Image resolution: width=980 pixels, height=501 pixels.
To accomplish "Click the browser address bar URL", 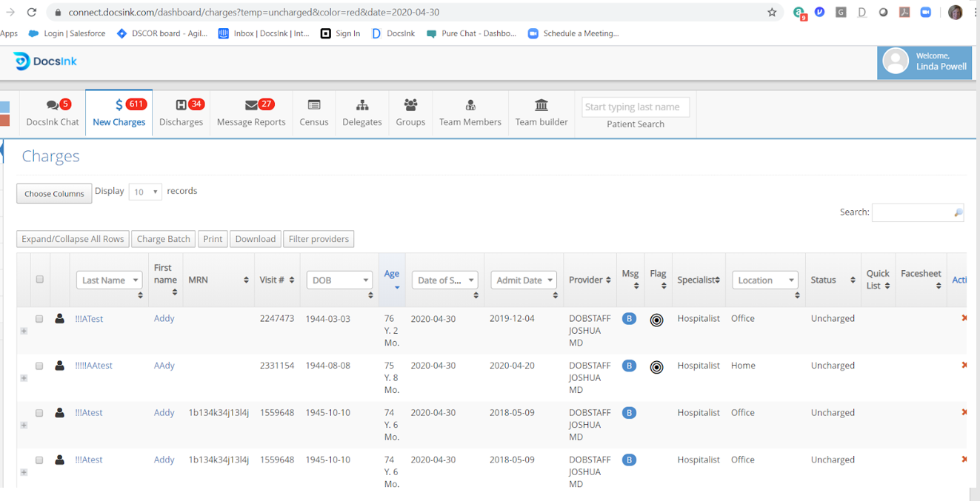I will coord(254,13).
